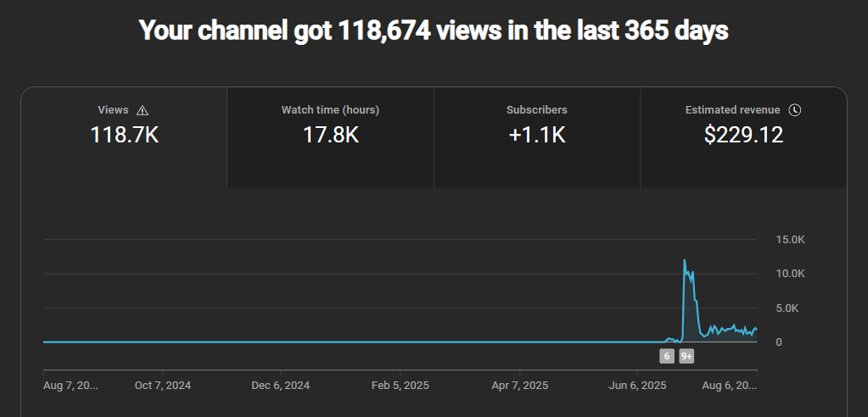Click the Apr 7, 2025 axis date
Viewport: 868px width, 417px height.
tap(520, 385)
